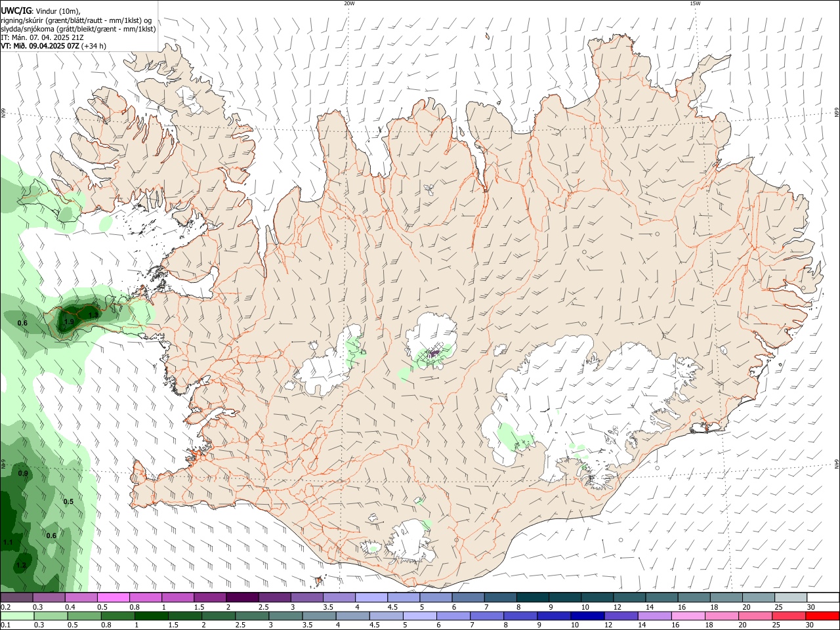
Task: Click the grey-blue rain swatch at 4
Action: (352, 616)
